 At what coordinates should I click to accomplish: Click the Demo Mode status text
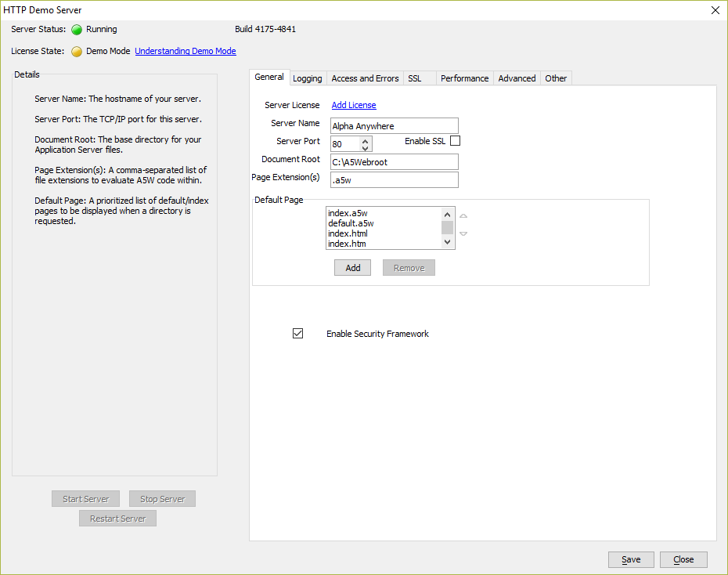pos(108,51)
